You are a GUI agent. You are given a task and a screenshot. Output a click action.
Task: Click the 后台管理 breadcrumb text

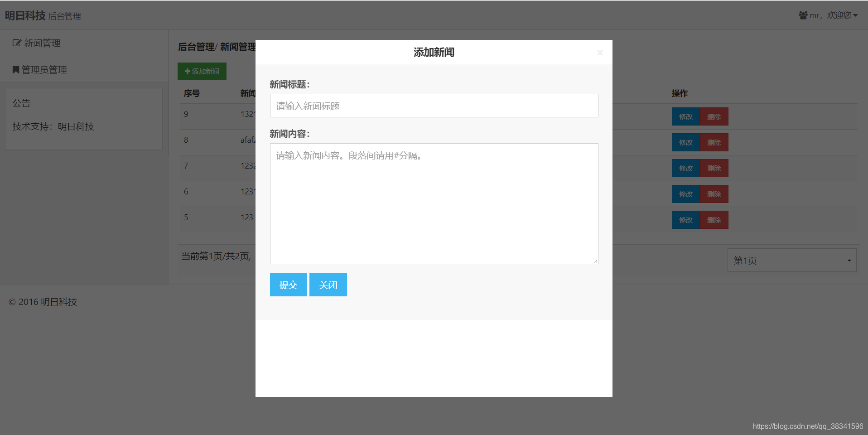[x=196, y=47]
